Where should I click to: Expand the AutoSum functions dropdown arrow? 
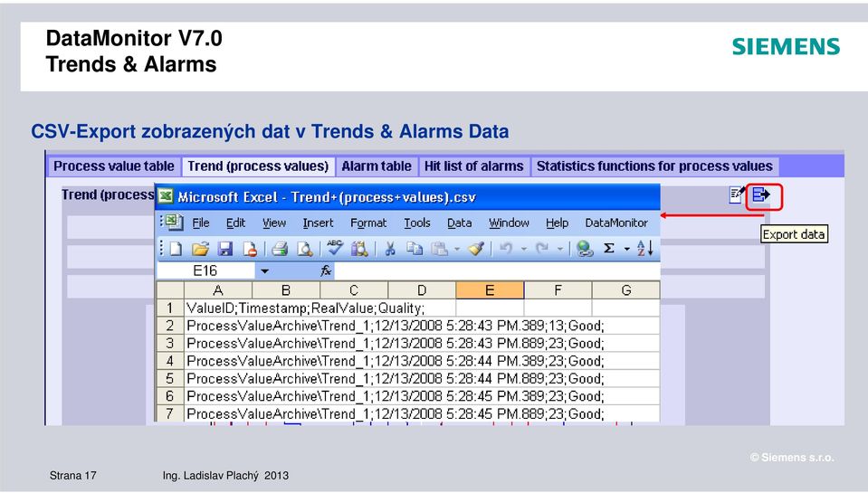[626, 249]
